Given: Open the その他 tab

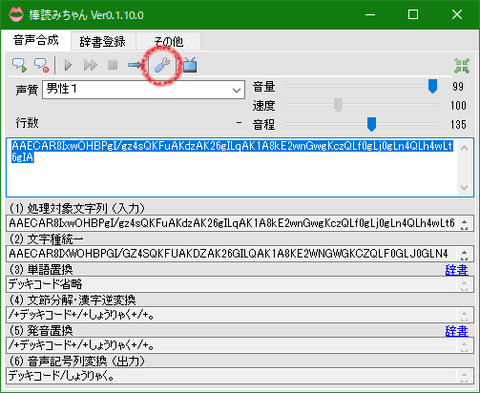Looking at the screenshot, I should [168, 42].
